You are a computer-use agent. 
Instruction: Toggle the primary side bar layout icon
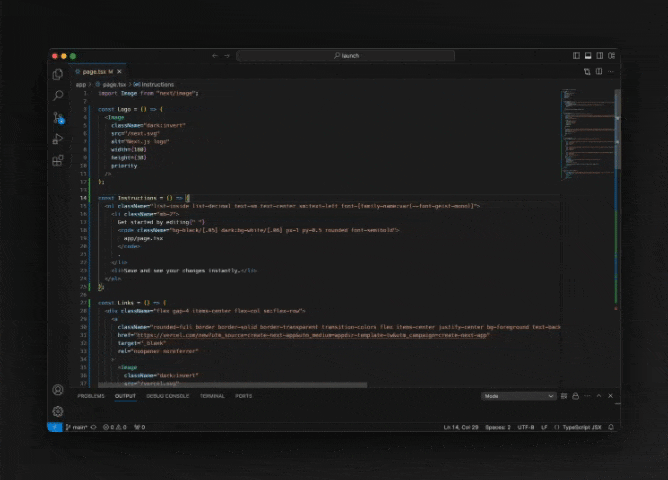(x=576, y=56)
